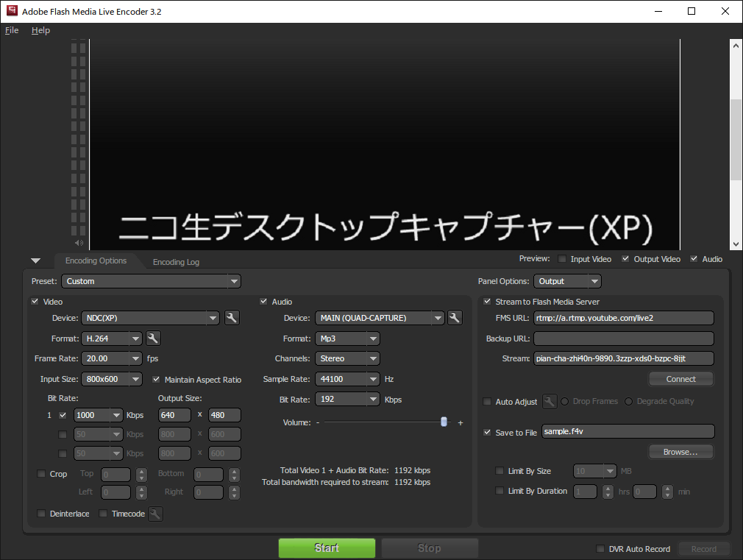Uncheck Output Video preview
The image size is (743, 560).
point(625,258)
